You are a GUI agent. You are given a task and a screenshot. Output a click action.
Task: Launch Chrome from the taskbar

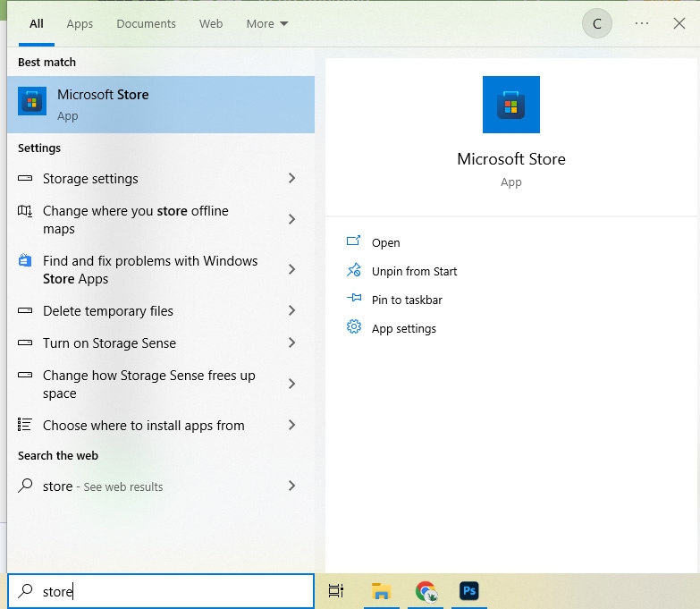[426, 591]
